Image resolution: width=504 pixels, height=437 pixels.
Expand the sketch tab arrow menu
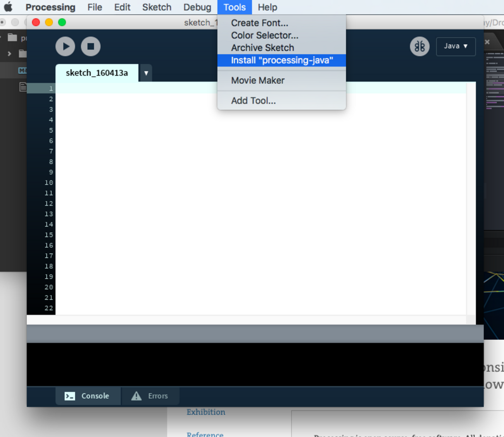pyautogui.click(x=146, y=73)
